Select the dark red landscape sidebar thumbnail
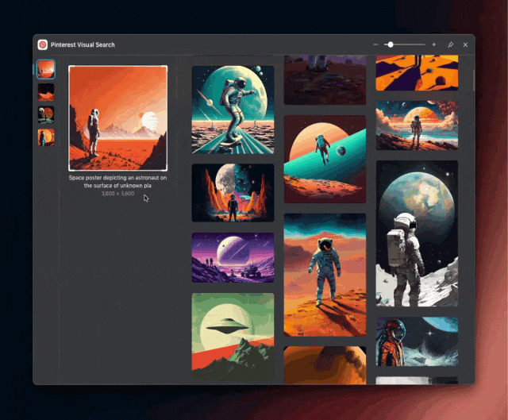This screenshot has height=420, width=508. (x=46, y=92)
